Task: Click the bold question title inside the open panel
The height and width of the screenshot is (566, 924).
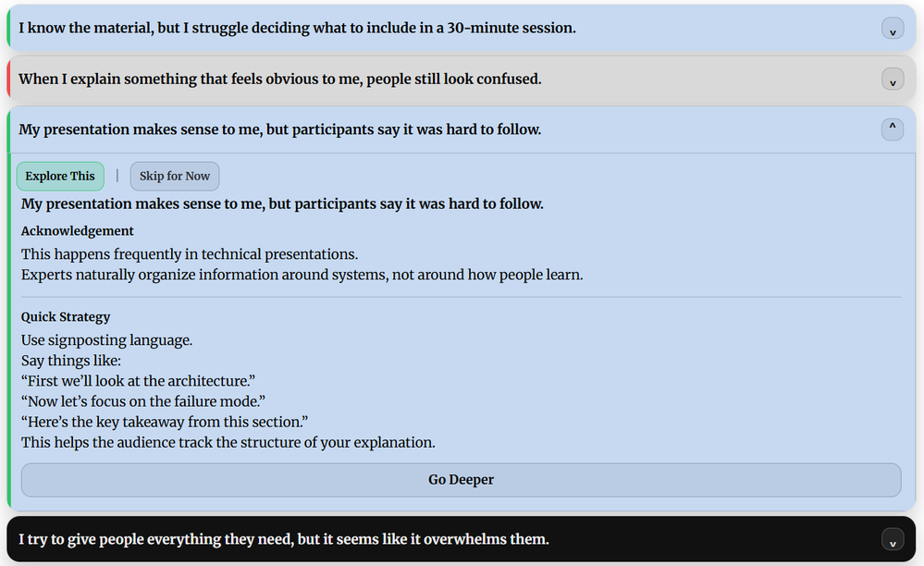Action: point(282,203)
